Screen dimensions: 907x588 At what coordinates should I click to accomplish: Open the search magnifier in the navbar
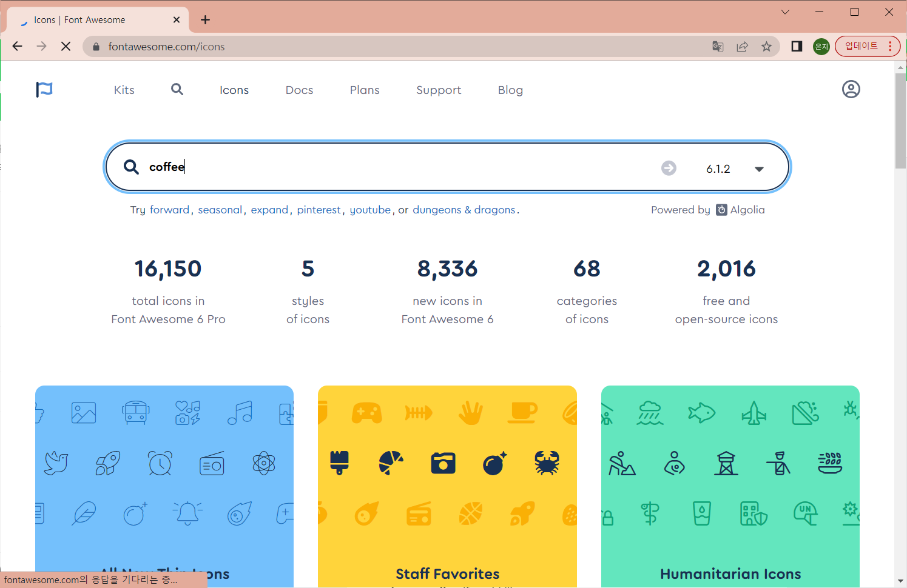tap(177, 90)
